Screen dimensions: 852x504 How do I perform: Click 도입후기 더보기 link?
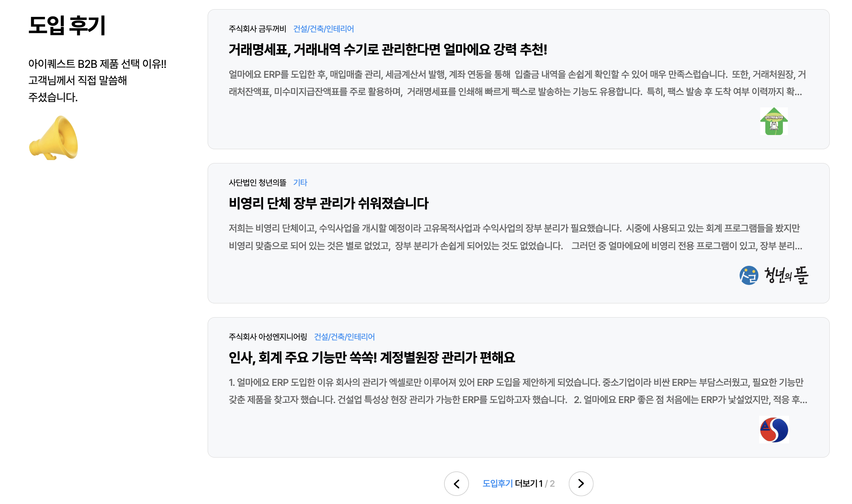point(498,484)
